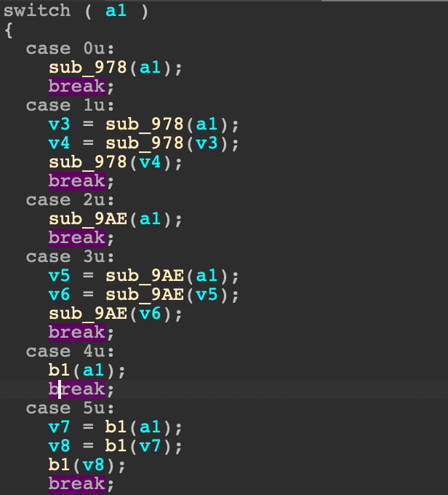448x495 pixels.
Task: Click the 'case 2u:' label
Action: click(70, 200)
